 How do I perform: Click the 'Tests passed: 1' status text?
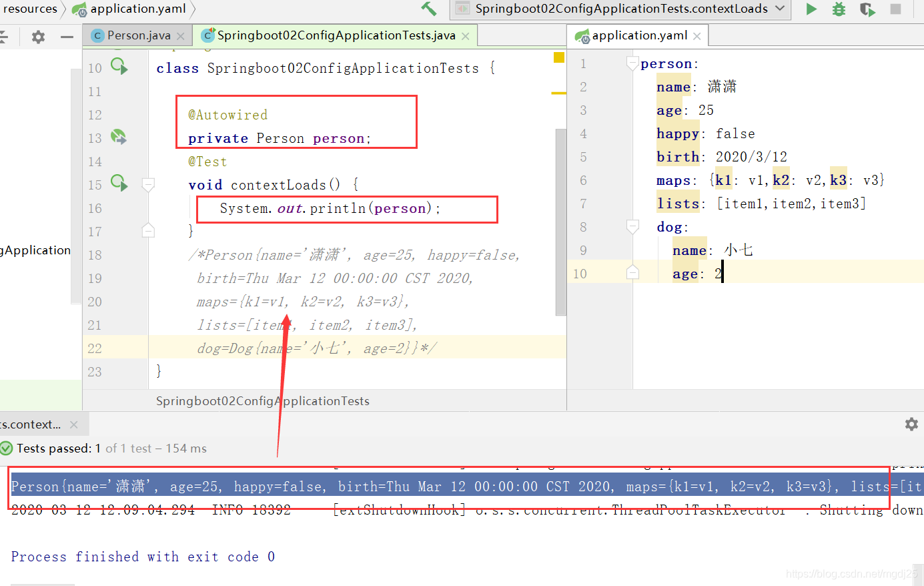click(x=59, y=449)
